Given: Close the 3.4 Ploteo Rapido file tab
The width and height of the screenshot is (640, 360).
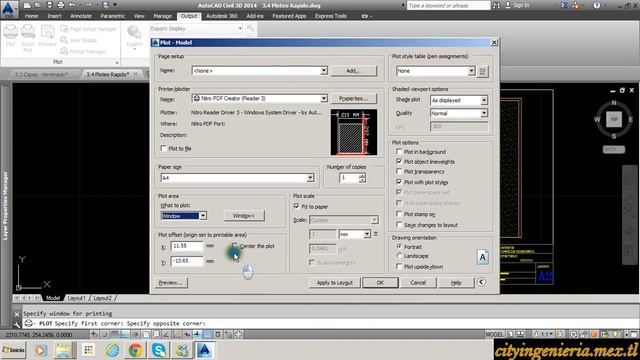Looking at the screenshot, I should click(x=136, y=74).
